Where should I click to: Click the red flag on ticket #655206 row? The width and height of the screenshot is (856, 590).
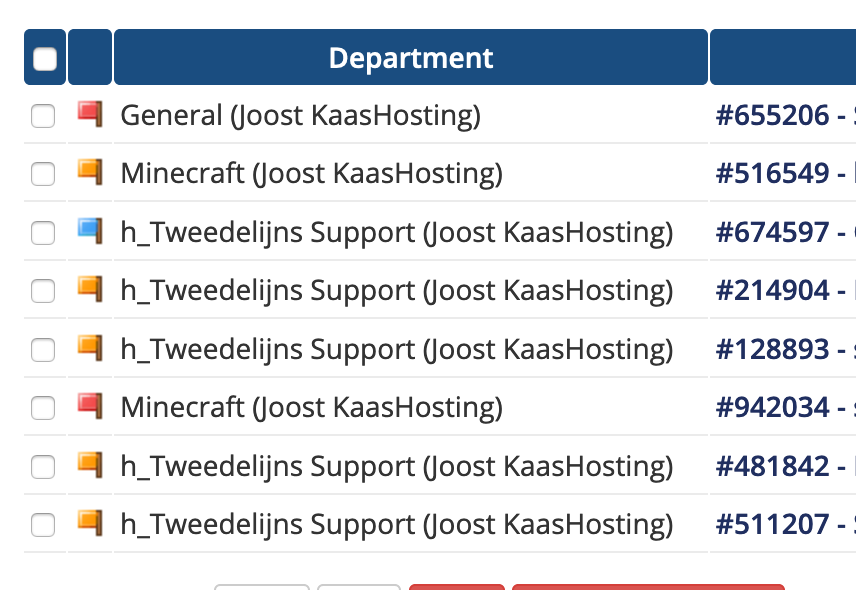tap(90, 114)
